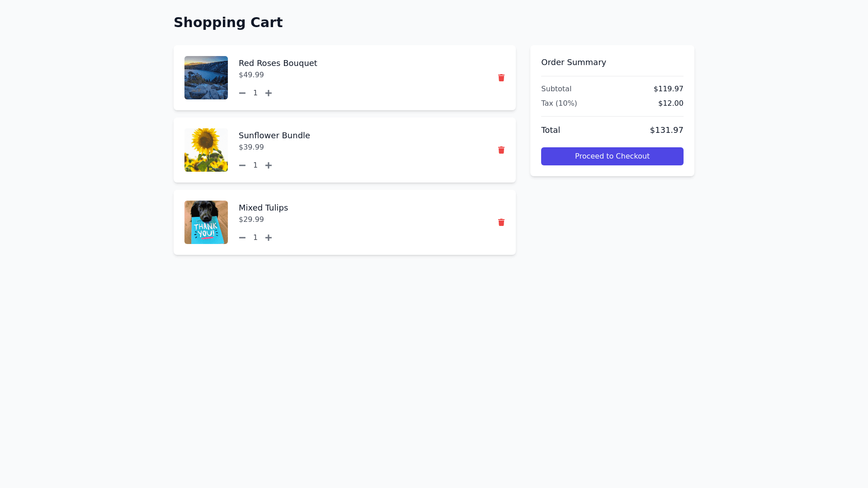Image resolution: width=868 pixels, height=488 pixels.
Task: Remove Sunflower Bundle with trash icon
Action: 501,150
